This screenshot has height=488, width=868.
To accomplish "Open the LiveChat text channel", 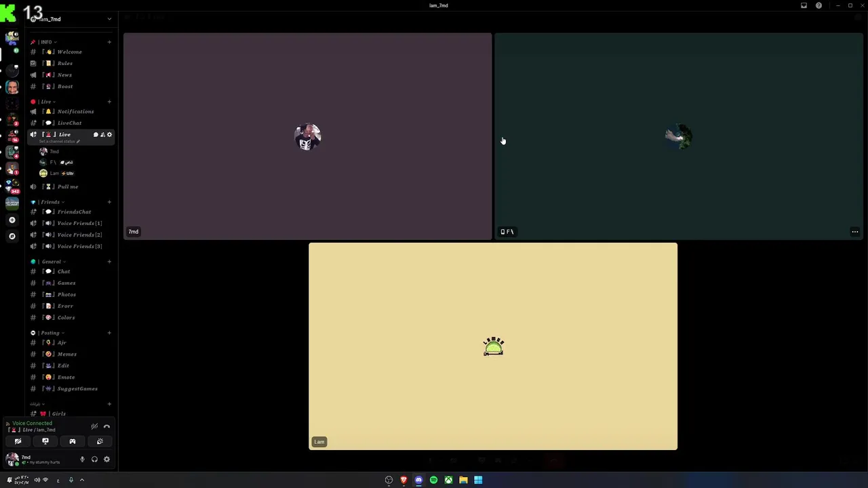I will pos(71,123).
